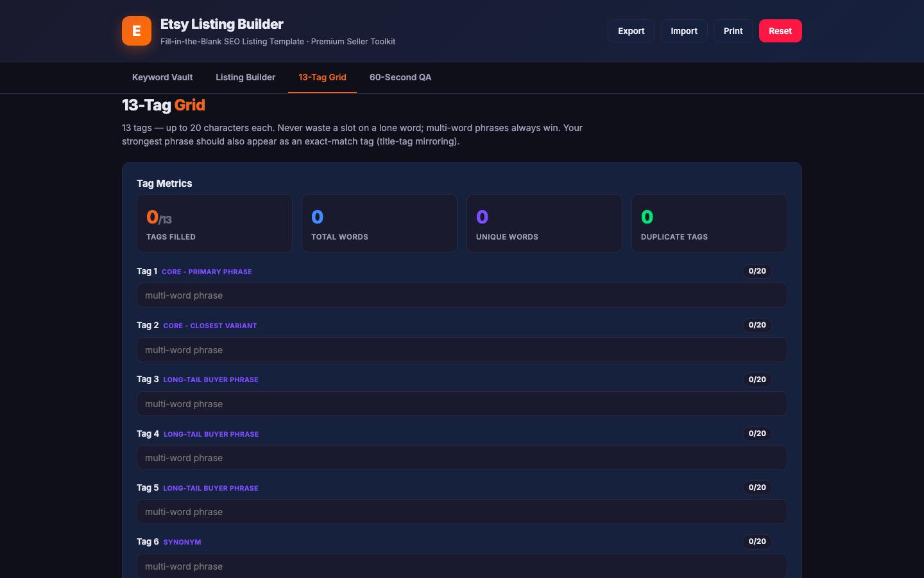Click the Tag 6 character counter
The image size is (924, 578).
[x=757, y=541]
